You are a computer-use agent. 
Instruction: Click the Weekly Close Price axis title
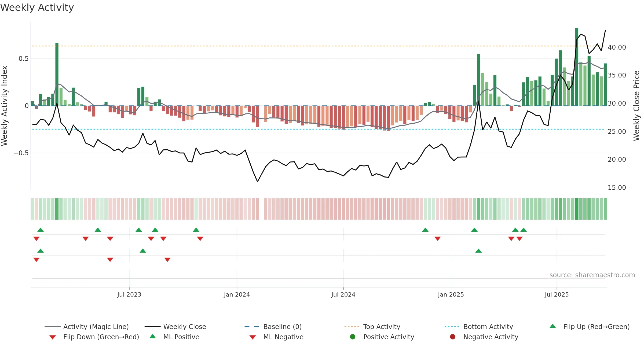click(637, 106)
